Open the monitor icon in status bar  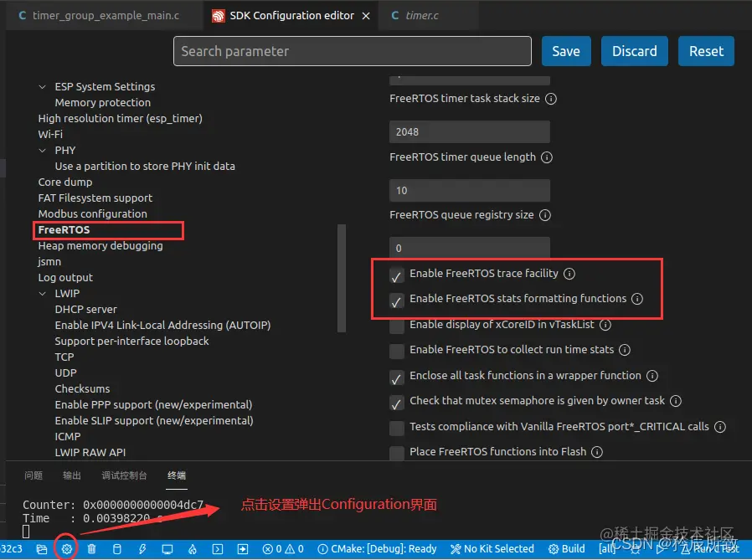coord(167,549)
